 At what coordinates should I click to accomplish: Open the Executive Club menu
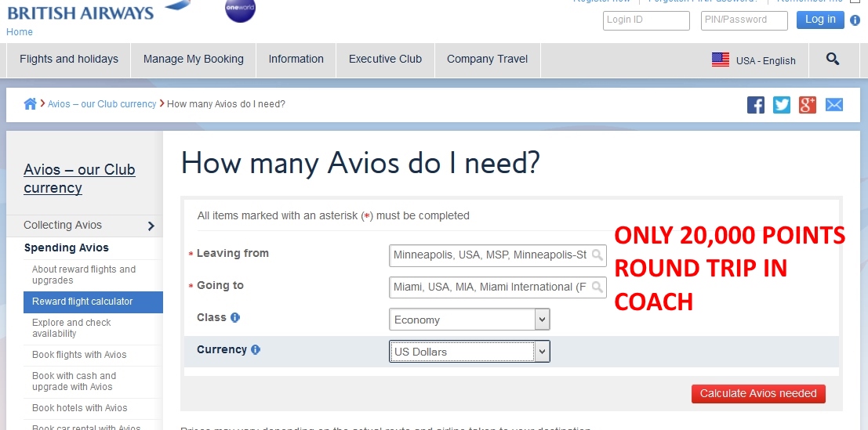(385, 60)
